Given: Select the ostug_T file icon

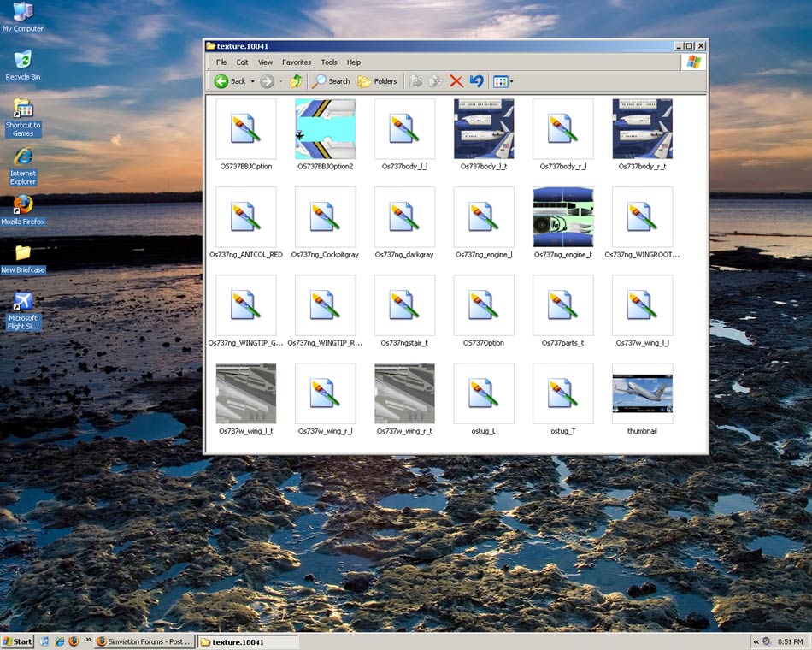Looking at the screenshot, I should click(x=562, y=393).
